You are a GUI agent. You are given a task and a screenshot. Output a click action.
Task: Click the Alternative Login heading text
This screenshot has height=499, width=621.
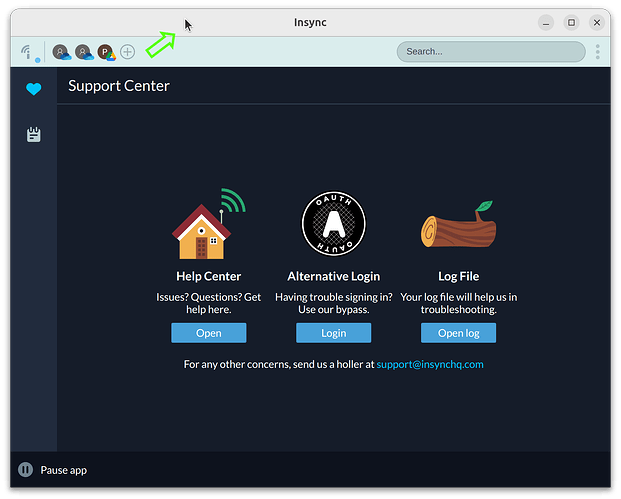click(x=333, y=276)
